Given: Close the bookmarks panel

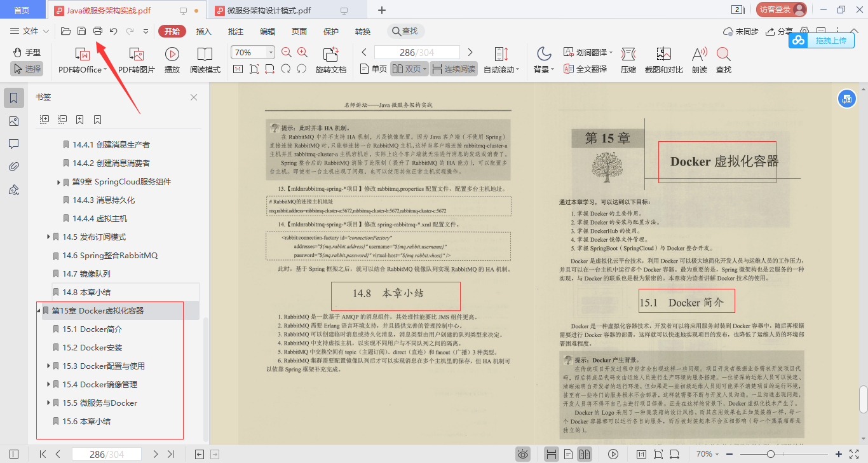Looking at the screenshot, I should click(194, 97).
